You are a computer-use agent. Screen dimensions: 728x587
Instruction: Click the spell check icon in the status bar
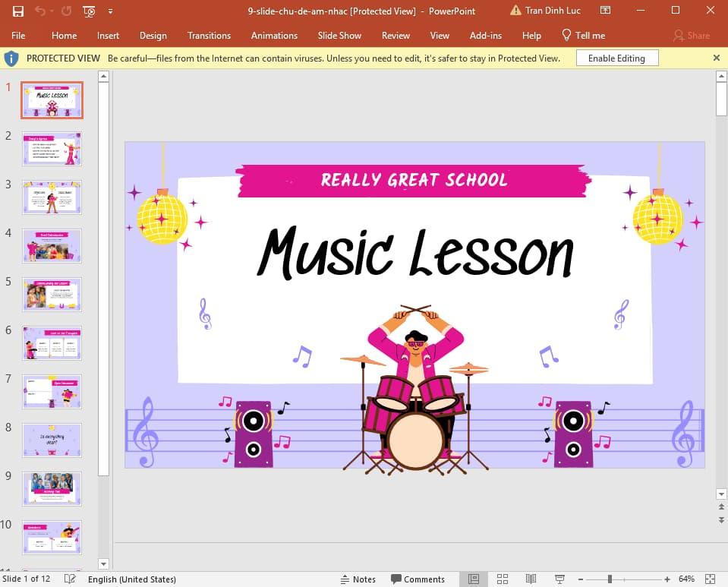pyautogui.click(x=71, y=579)
